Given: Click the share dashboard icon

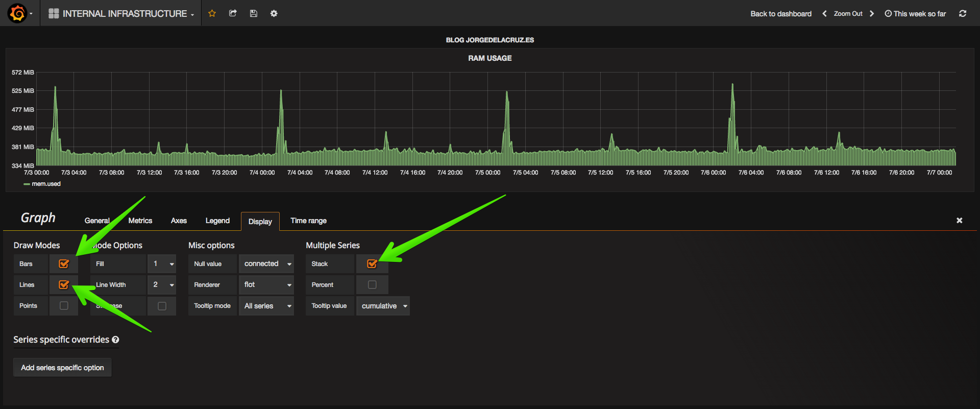Looking at the screenshot, I should tap(233, 13).
